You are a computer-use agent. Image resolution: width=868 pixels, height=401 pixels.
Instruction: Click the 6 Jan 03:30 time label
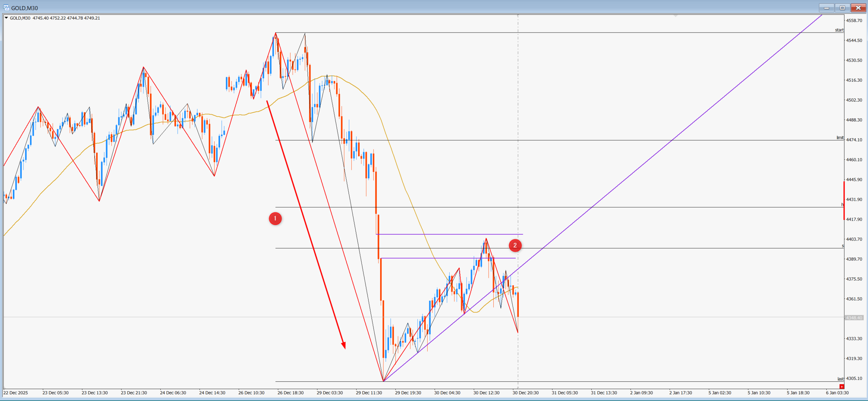pyautogui.click(x=837, y=393)
